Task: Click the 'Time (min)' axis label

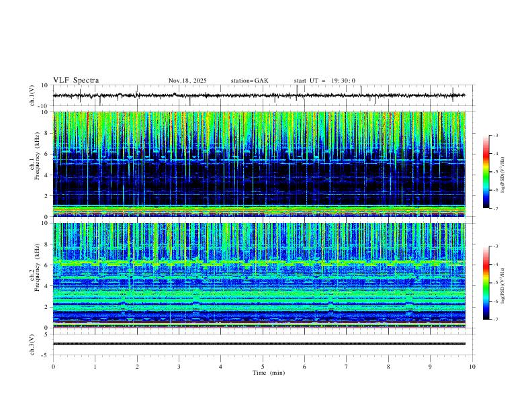Action: pos(269,373)
